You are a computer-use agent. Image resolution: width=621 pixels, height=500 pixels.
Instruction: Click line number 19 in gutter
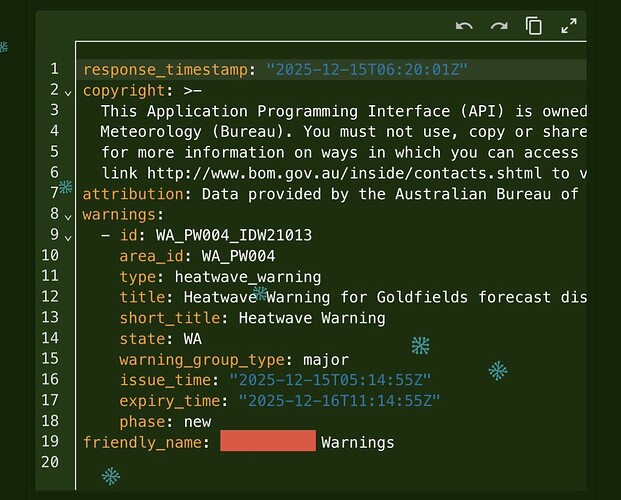(52, 442)
